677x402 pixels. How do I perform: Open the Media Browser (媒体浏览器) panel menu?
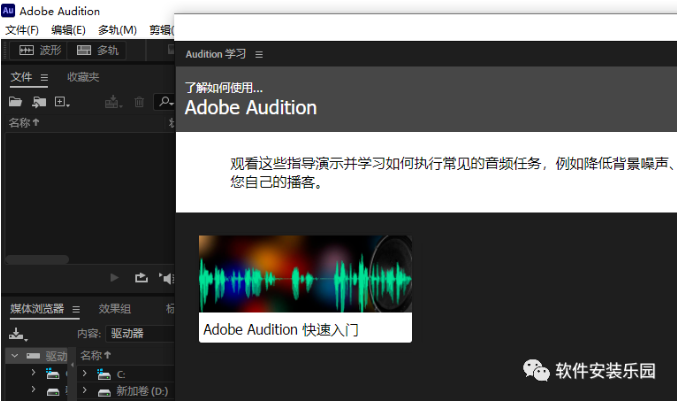click(x=76, y=310)
